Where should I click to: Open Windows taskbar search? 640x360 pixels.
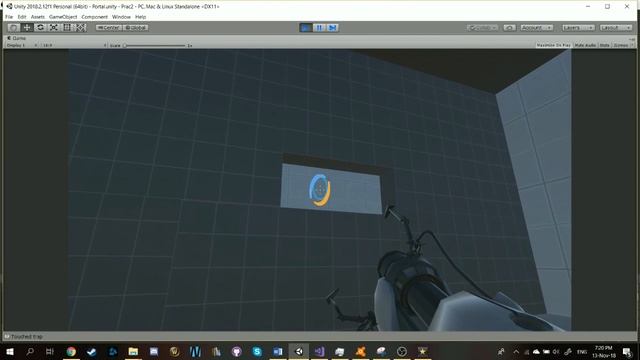[30, 351]
